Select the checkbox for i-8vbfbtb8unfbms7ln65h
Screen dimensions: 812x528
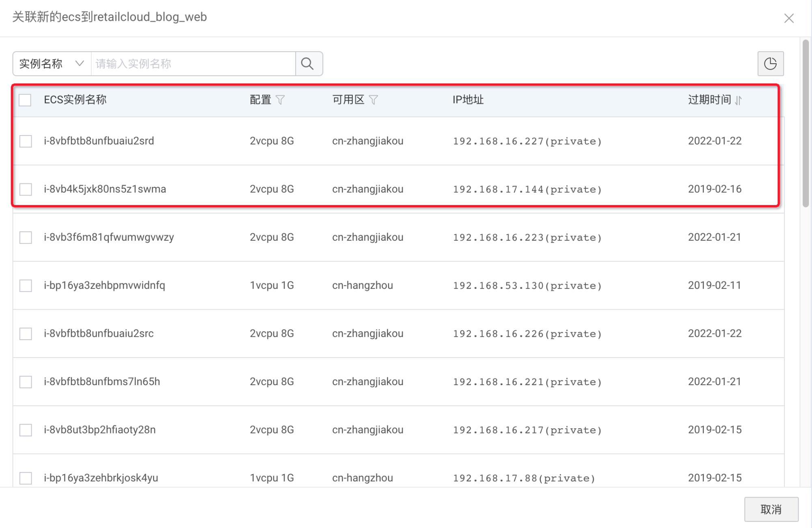tap(26, 381)
